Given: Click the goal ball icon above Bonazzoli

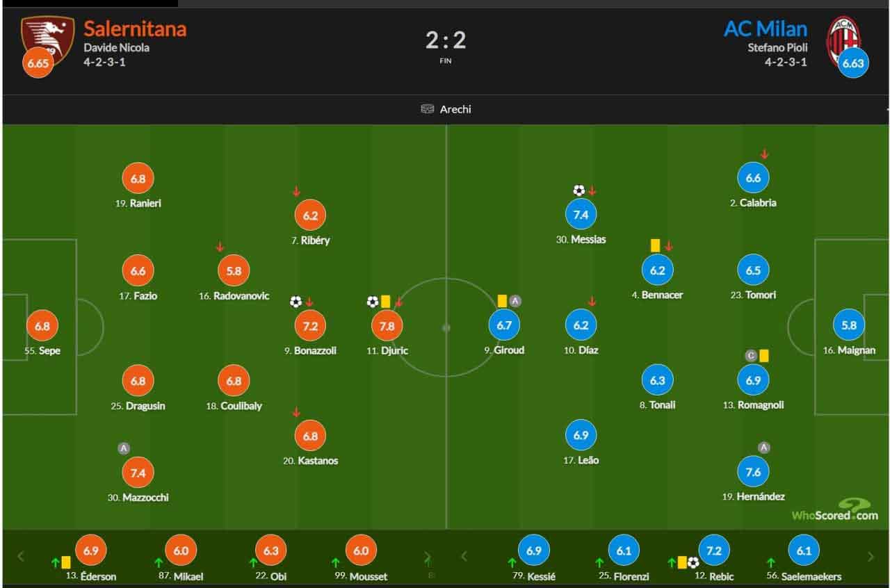Looking at the screenshot, I should pyautogui.click(x=296, y=302).
